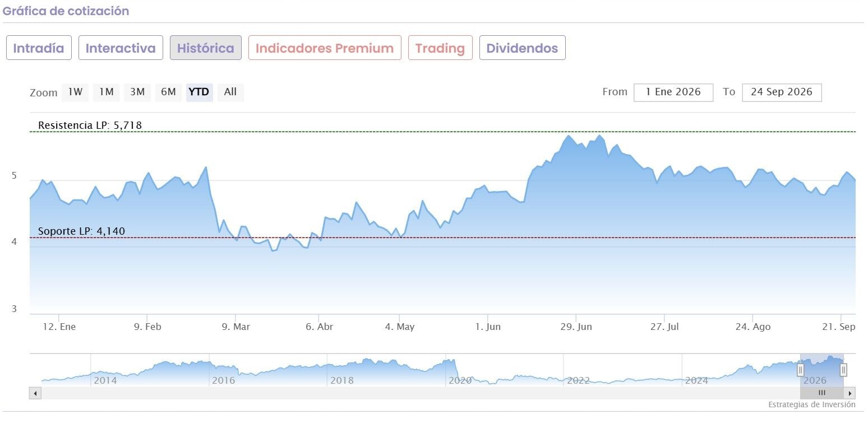This screenshot has height=433, width=868.
Task: Click the navigator scrollbar thumb grip
Action: (x=822, y=393)
